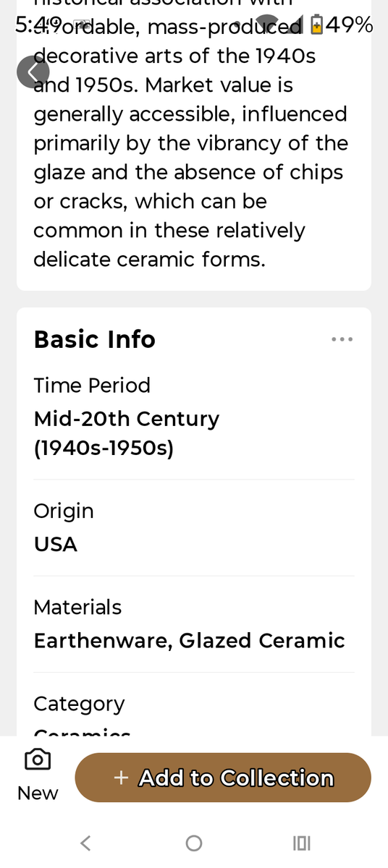Tap the back arrow circle button
The image size is (388, 868).
coord(33,72)
